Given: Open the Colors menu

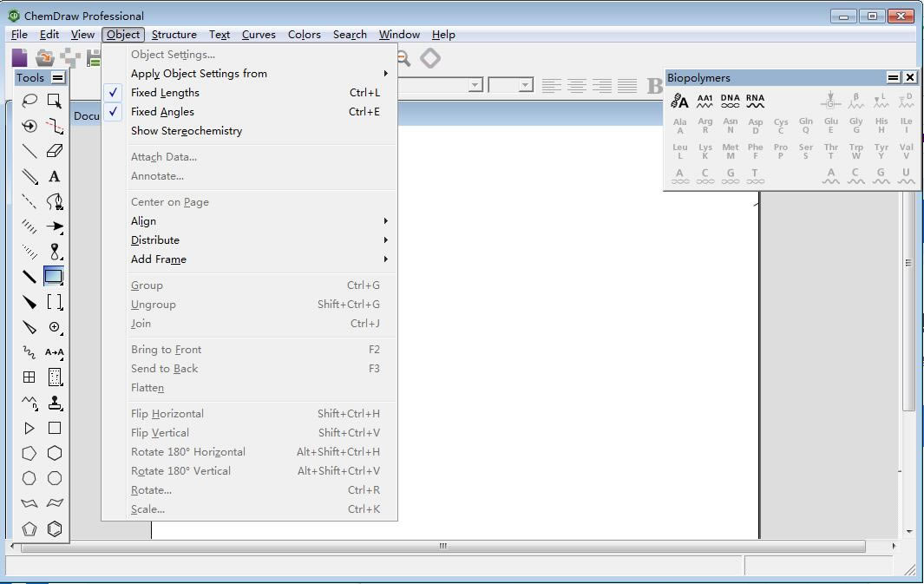Looking at the screenshot, I should coord(305,35).
